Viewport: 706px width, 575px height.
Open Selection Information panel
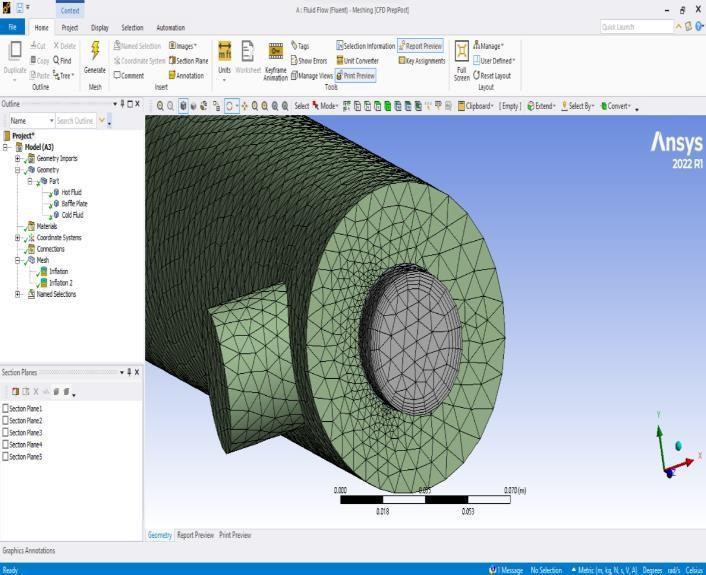tap(366, 46)
